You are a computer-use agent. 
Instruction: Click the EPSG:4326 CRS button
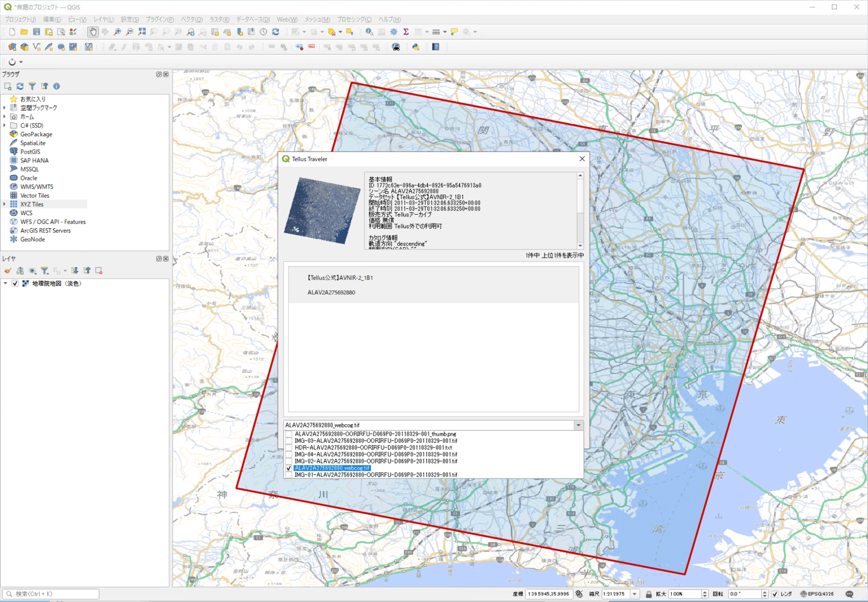pos(817,594)
